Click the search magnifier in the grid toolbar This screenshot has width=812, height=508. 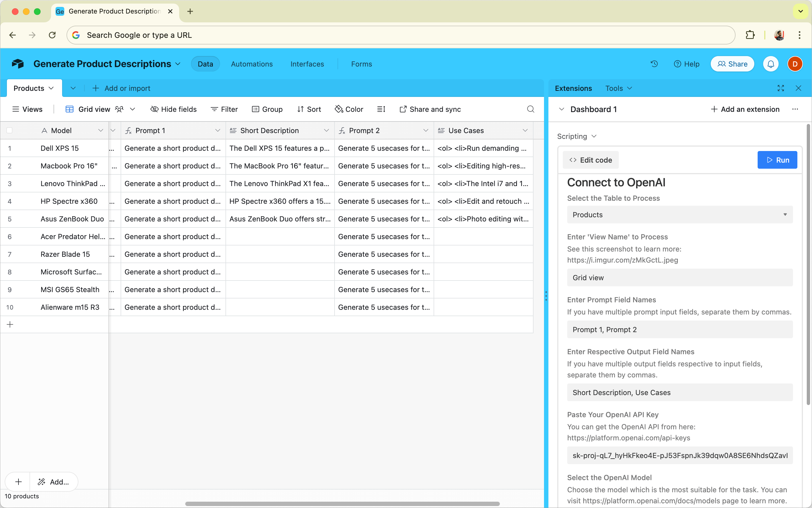tap(530, 109)
